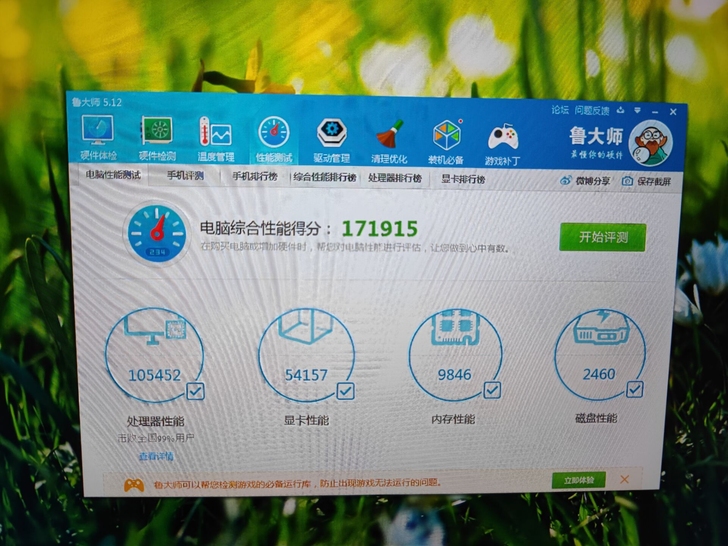Open 温度管理 temperature management icon
728x546 pixels.
click(215, 139)
